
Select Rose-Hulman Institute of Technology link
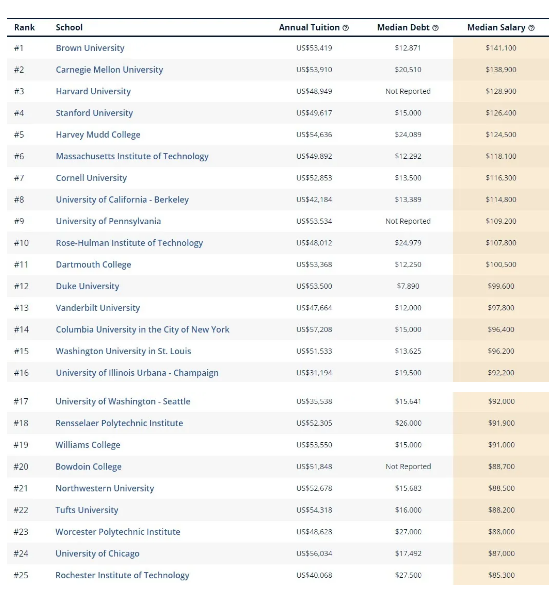coord(129,243)
